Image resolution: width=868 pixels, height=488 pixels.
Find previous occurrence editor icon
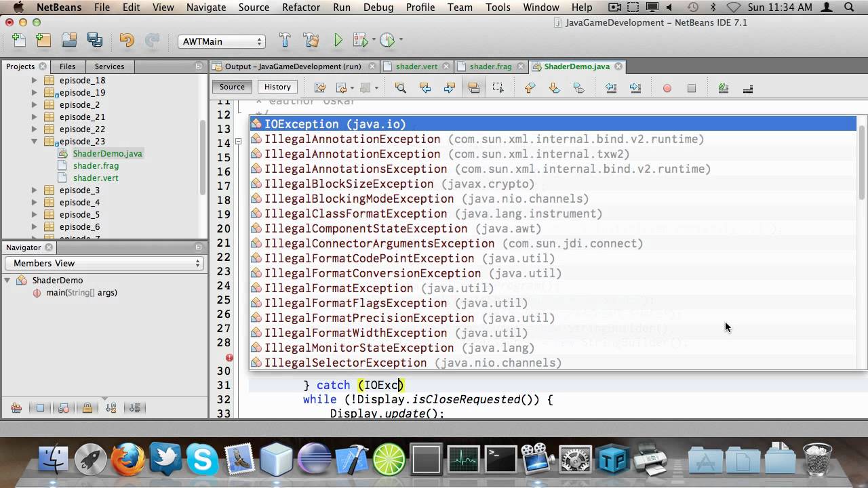[425, 88]
